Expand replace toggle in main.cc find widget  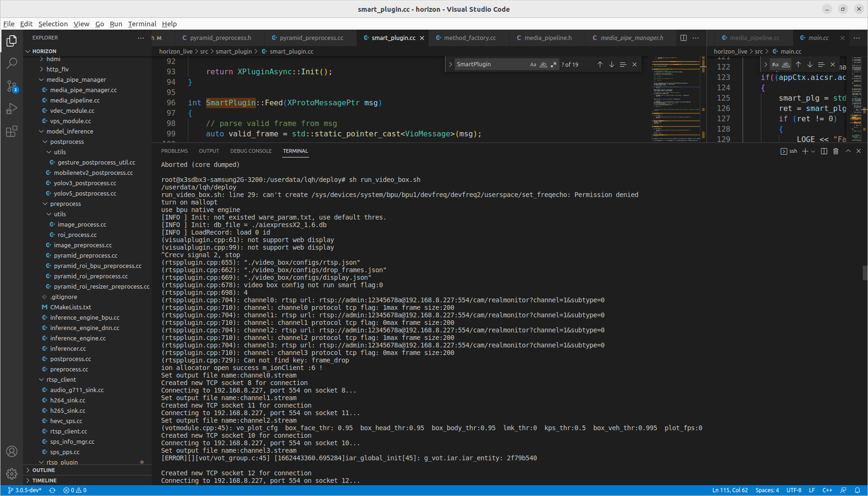tap(766, 64)
